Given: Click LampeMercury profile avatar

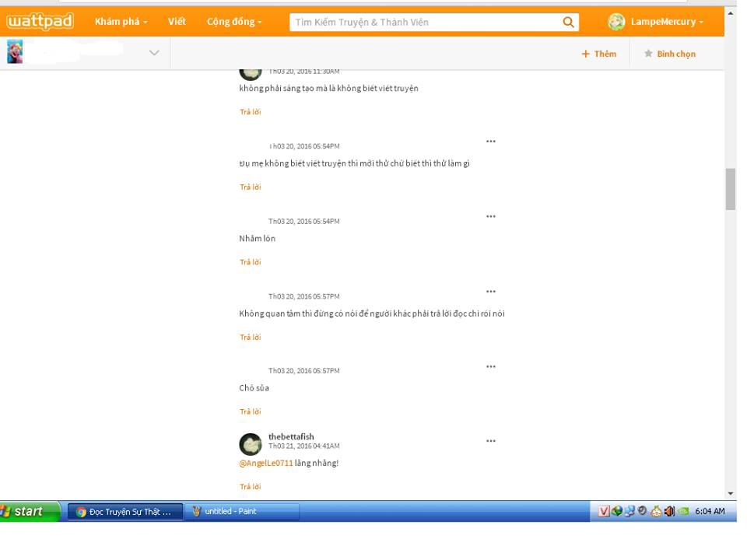Looking at the screenshot, I should (x=616, y=23).
